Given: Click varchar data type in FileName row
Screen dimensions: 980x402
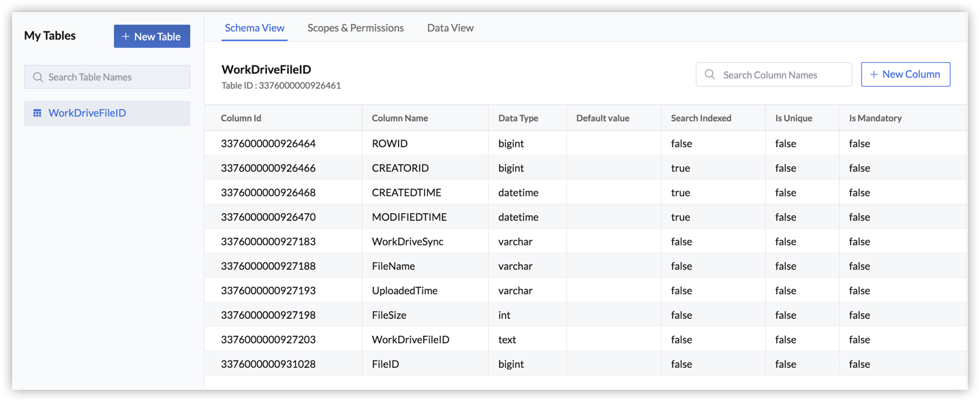Looking at the screenshot, I should click(x=515, y=266).
